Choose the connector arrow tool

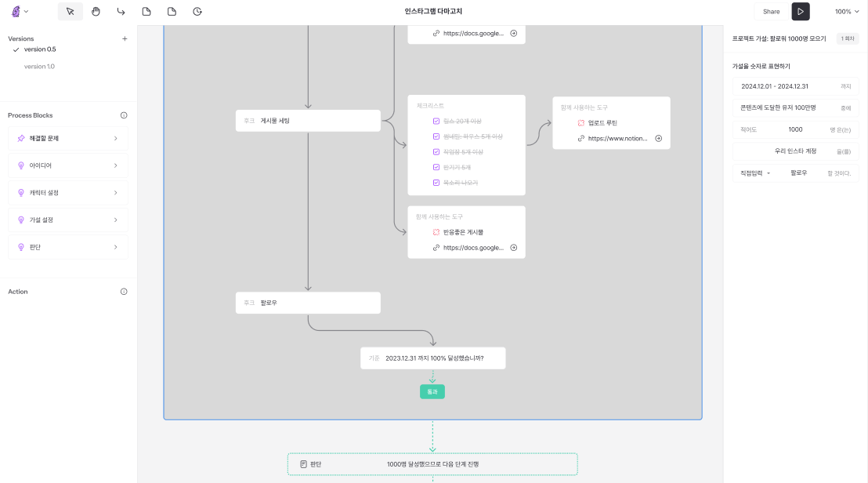coord(121,12)
